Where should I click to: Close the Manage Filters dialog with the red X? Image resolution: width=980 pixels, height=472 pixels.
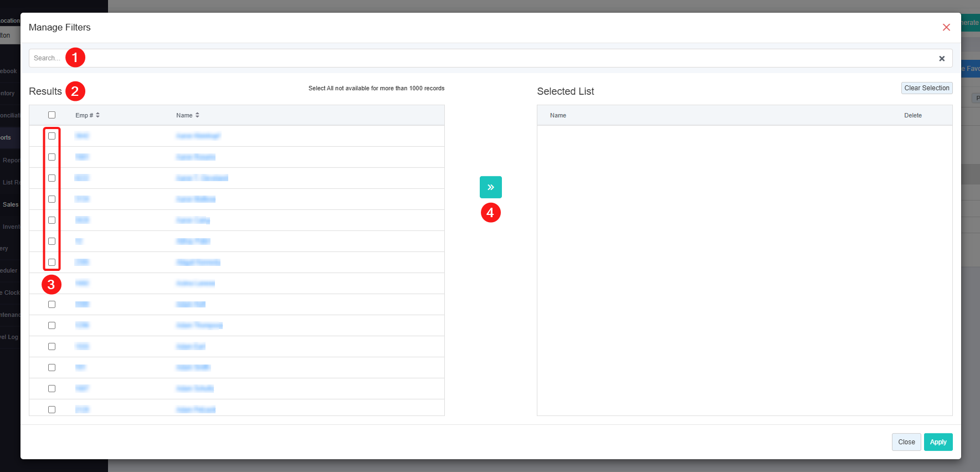(x=946, y=27)
